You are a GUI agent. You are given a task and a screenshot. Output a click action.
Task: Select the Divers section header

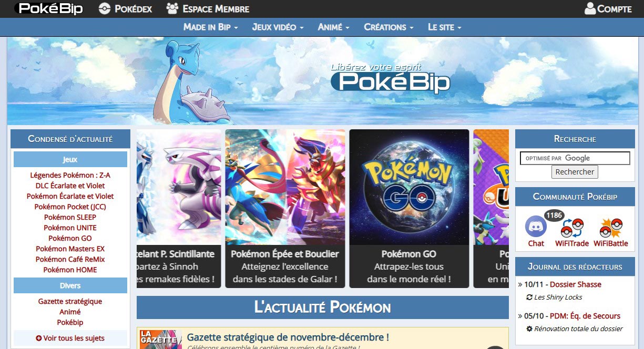[x=70, y=285]
